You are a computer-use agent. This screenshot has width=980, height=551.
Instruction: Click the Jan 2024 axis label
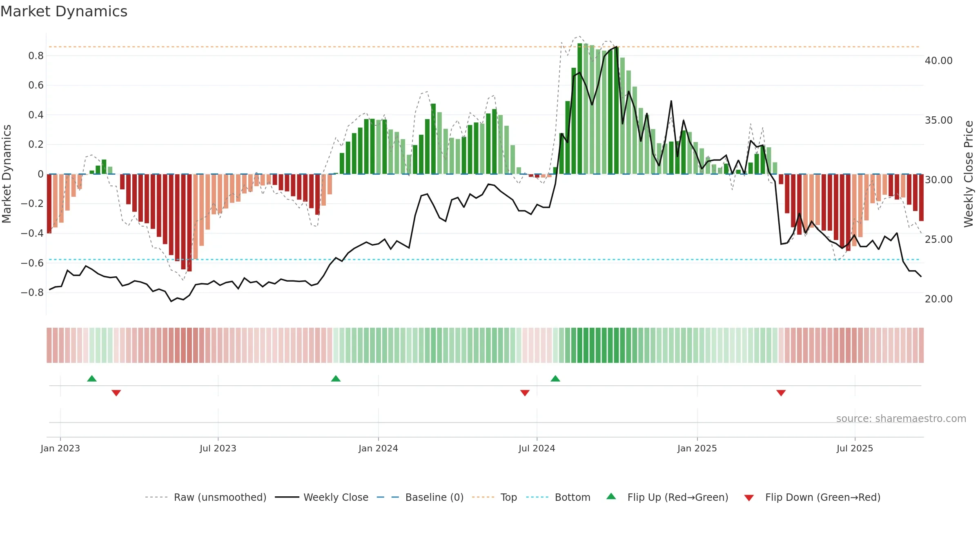(379, 448)
